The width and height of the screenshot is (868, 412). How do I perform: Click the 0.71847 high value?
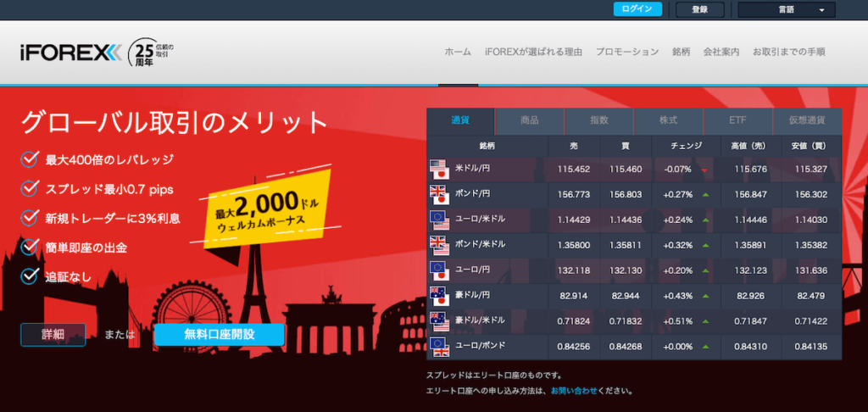click(749, 322)
